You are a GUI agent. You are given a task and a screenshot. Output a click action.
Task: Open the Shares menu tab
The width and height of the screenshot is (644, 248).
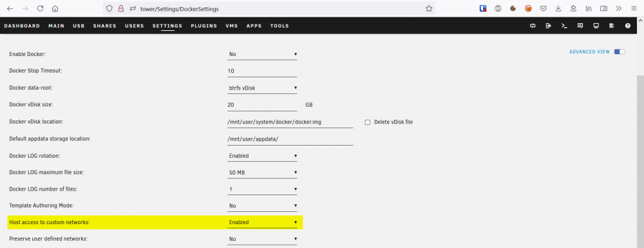tap(105, 26)
